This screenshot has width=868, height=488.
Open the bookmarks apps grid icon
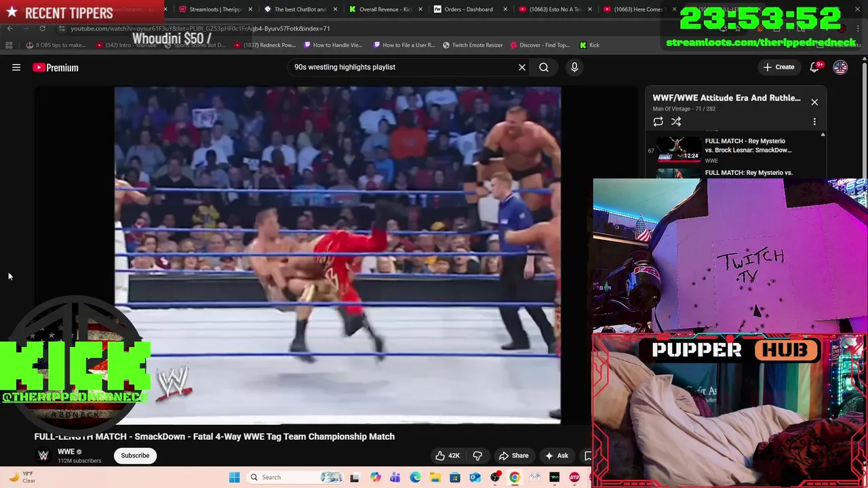click(x=9, y=45)
